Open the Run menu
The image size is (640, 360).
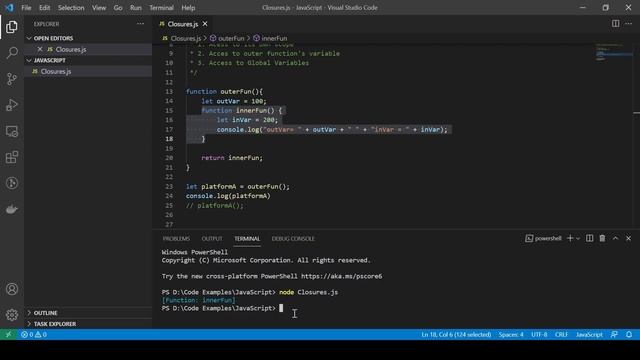pyautogui.click(x=136, y=8)
